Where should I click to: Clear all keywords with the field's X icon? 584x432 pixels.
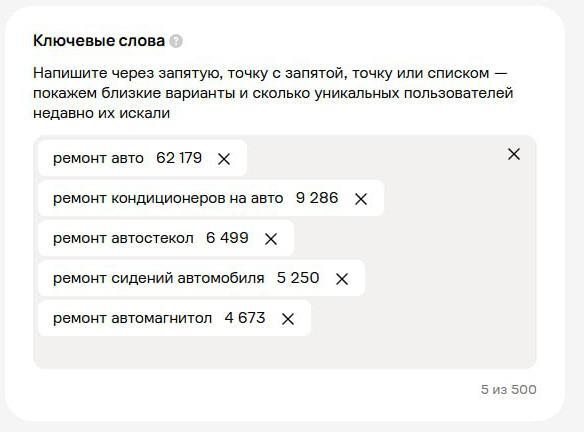click(x=514, y=154)
